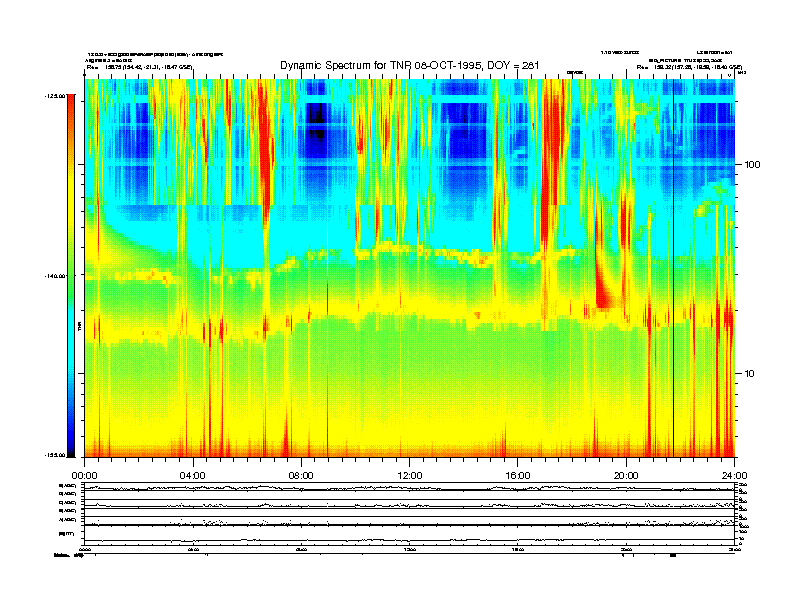Click the 04:00 time axis label

[193, 476]
